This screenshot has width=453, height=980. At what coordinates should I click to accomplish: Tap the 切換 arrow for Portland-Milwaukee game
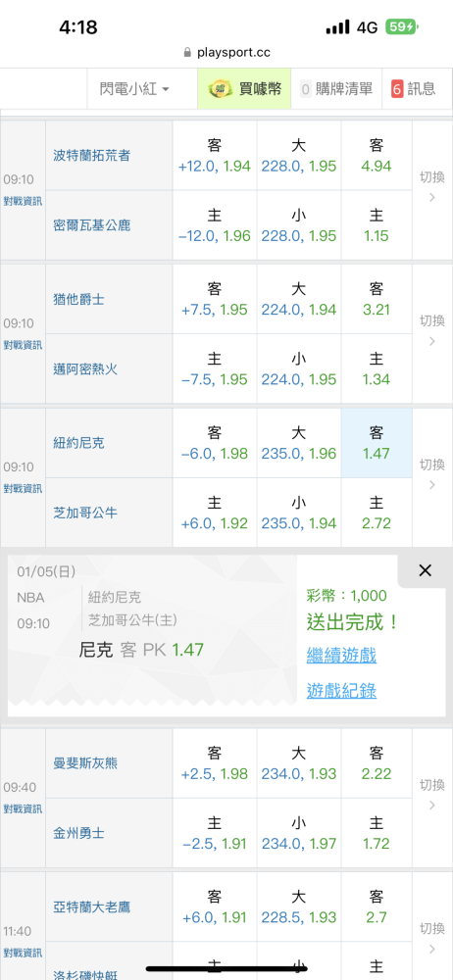coord(432,198)
